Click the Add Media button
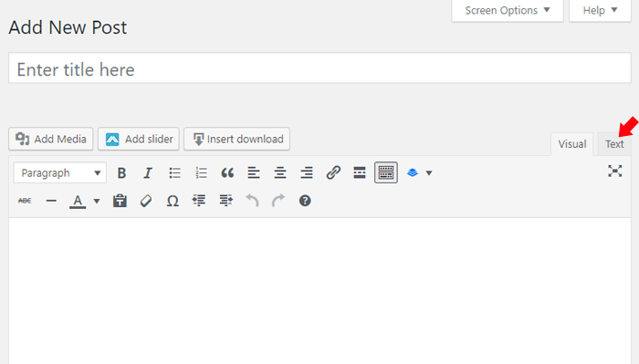 (x=51, y=139)
